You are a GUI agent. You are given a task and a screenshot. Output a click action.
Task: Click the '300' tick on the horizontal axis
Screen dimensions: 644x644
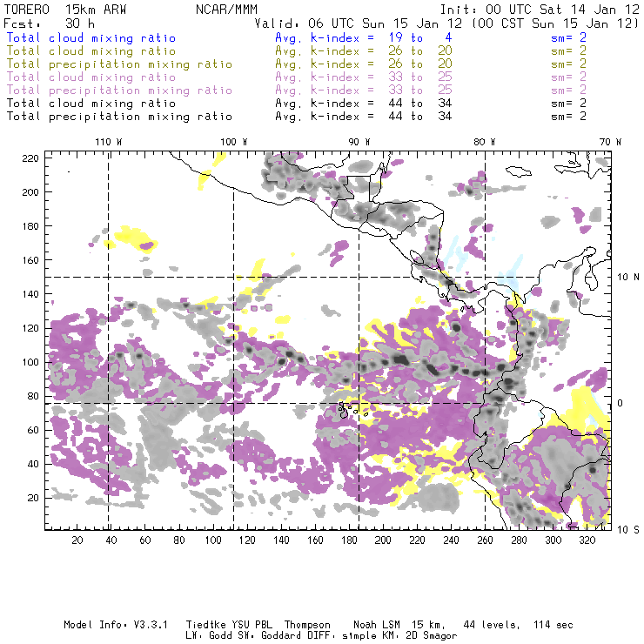(x=553, y=540)
